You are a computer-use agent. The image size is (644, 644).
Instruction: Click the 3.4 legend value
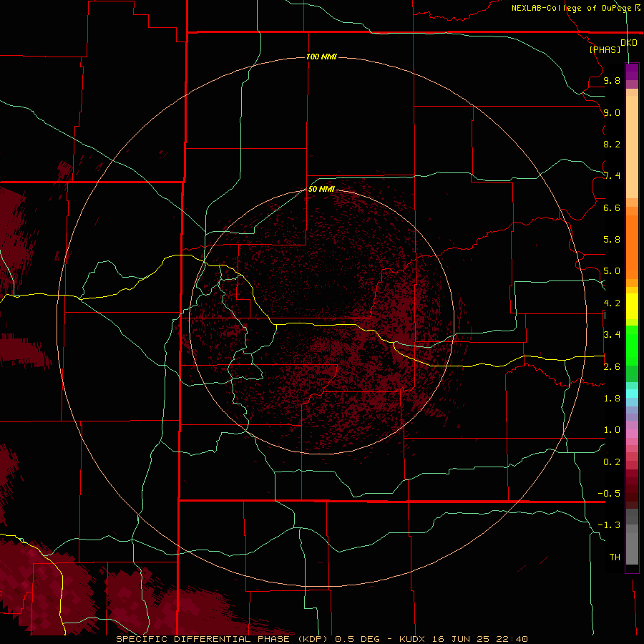[612, 335]
